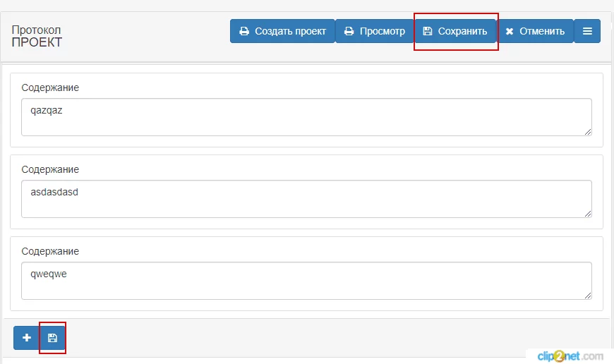Open the hamburger menu in the header
The height and width of the screenshot is (364, 614).
tap(587, 31)
